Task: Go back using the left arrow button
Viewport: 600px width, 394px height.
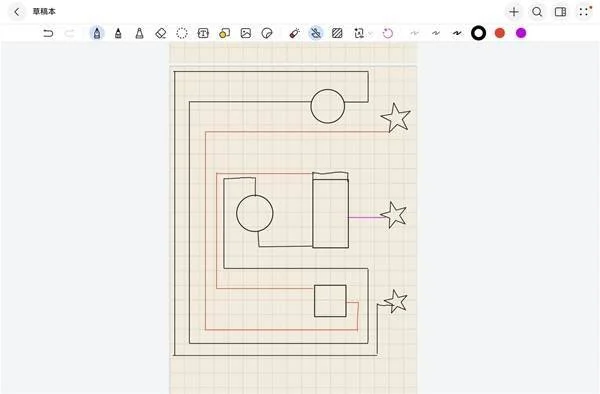Action: click(17, 12)
